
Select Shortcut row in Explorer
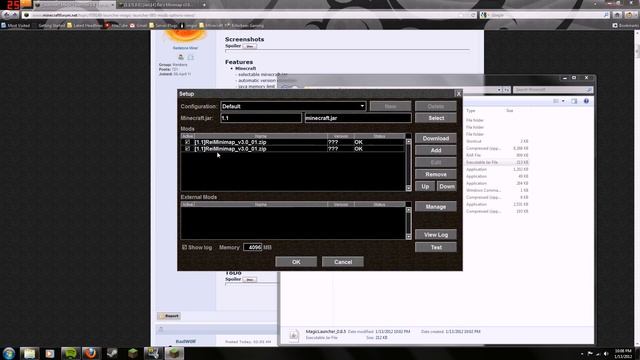[497, 141]
